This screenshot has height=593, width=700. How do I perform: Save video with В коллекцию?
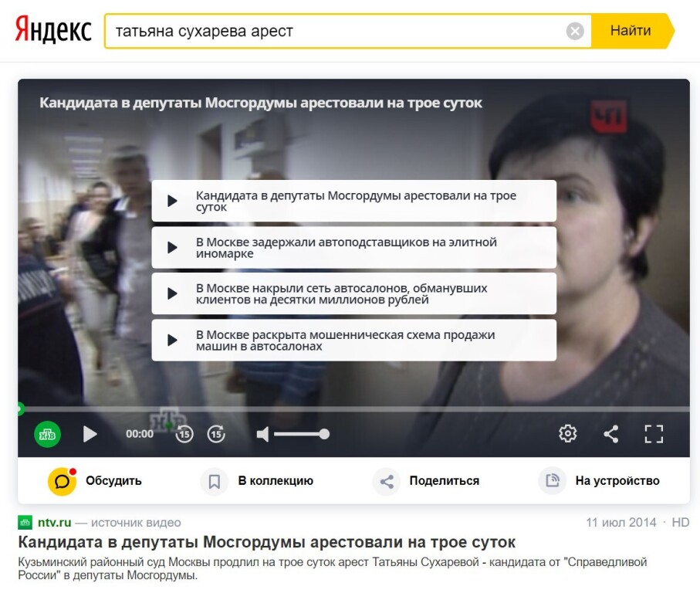[258, 481]
